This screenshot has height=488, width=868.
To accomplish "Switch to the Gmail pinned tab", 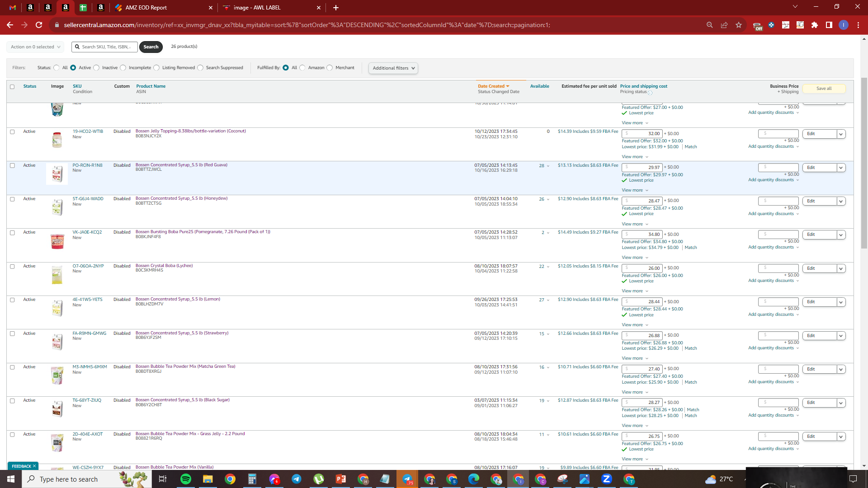I will tap(13, 8).
